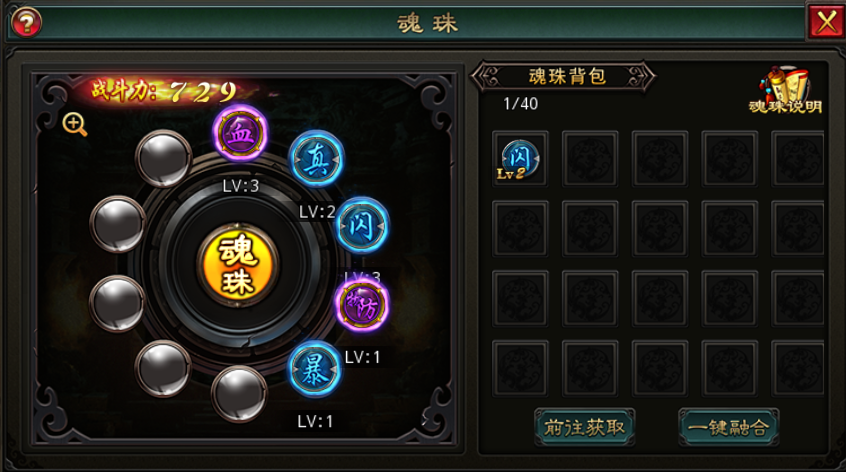Select the blue 暴 soul orb
846x472 pixels.
(x=315, y=369)
